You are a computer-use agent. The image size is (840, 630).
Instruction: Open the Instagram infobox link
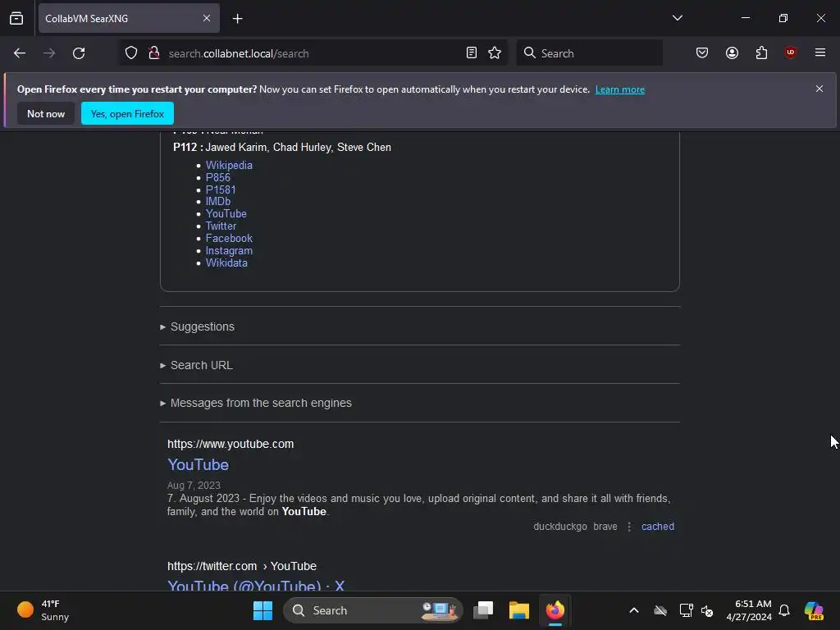point(229,251)
